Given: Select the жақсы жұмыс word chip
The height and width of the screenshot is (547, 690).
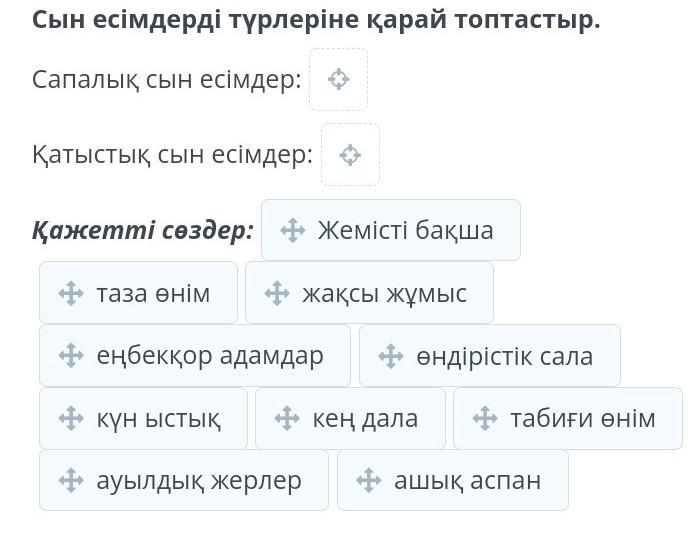Looking at the screenshot, I should pos(369,293).
